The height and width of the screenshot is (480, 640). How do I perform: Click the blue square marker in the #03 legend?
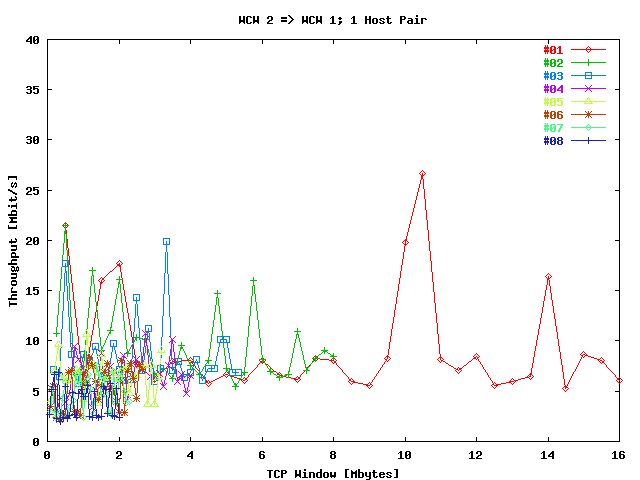tap(588, 76)
